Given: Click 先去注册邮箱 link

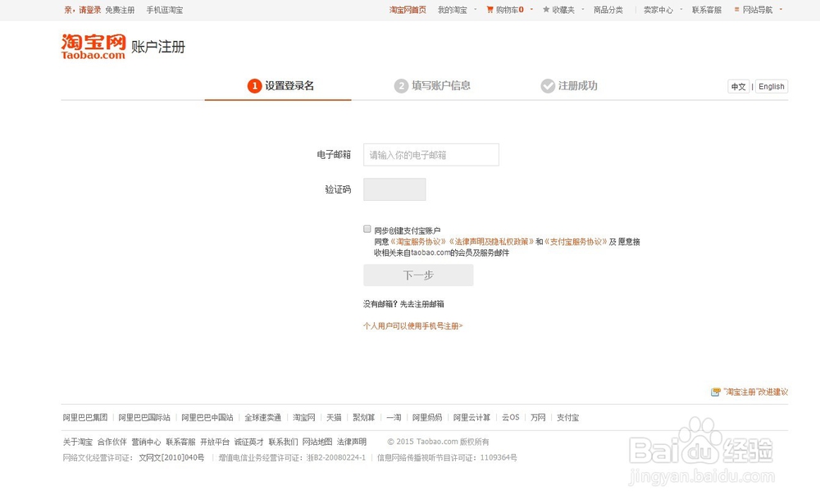Looking at the screenshot, I should tap(422, 304).
